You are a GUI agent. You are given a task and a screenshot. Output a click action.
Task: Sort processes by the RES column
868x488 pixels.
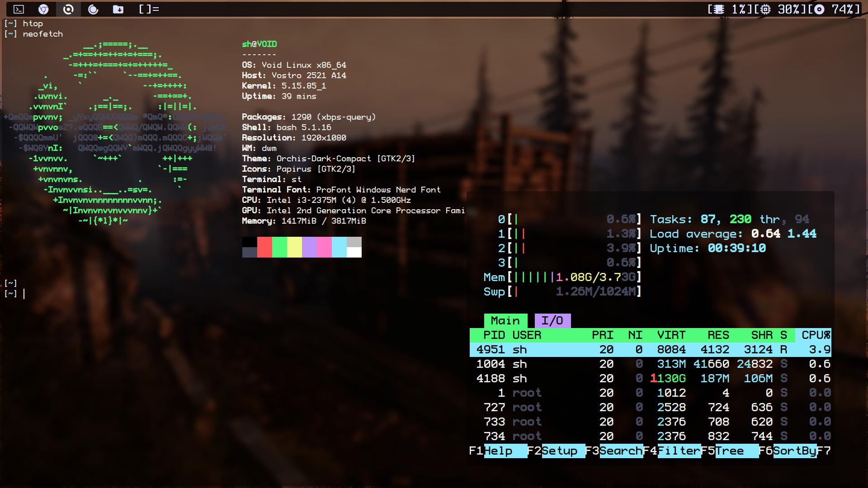[x=718, y=335]
